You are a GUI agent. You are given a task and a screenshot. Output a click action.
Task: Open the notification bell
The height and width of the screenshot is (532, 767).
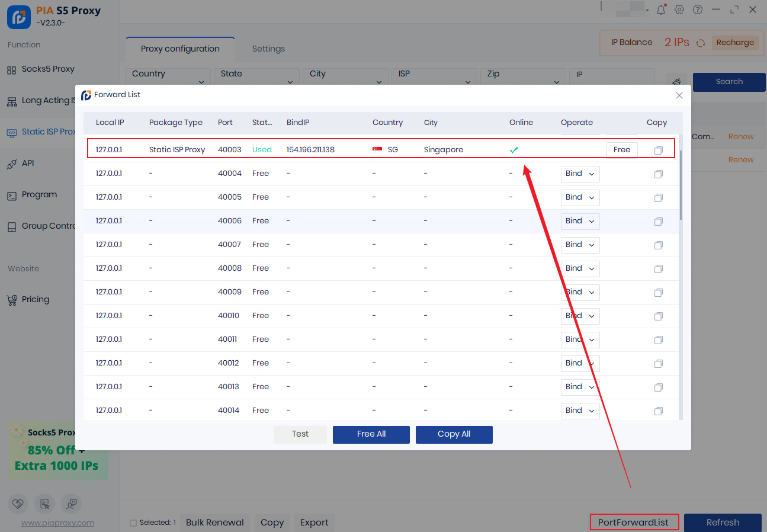(x=662, y=9)
